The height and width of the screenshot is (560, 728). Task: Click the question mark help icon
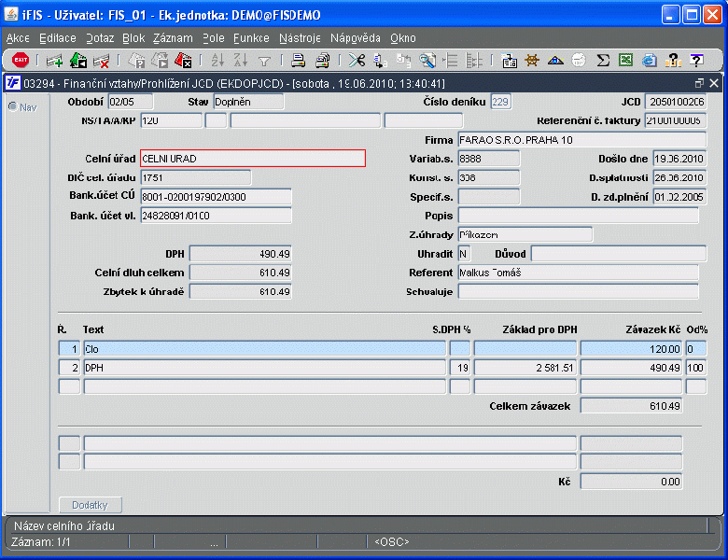point(696,61)
